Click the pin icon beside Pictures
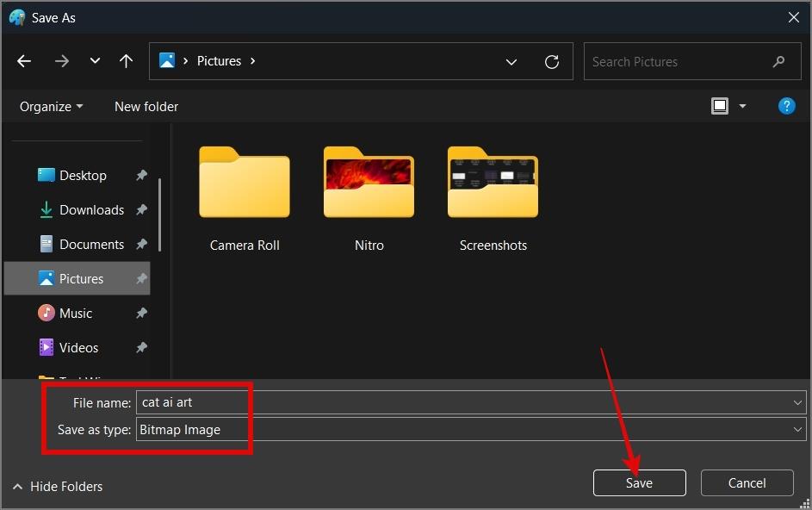Viewport: 812px width, 510px height. point(141,278)
